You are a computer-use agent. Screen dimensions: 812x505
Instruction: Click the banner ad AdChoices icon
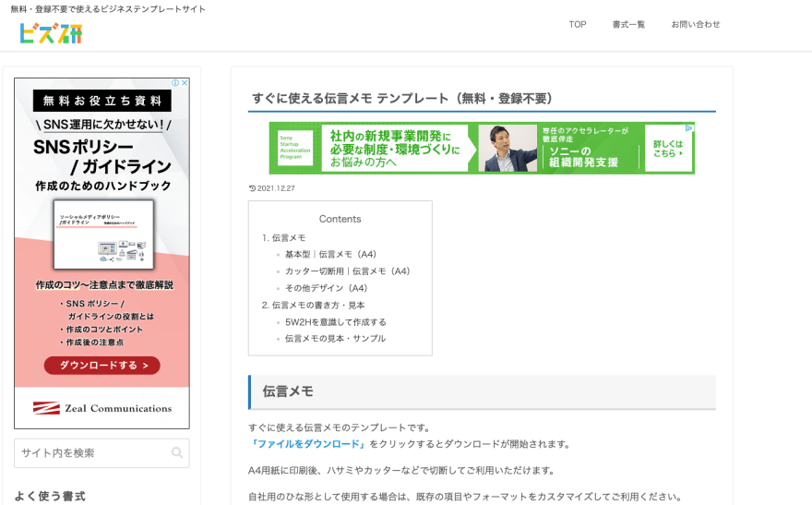(688, 128)
